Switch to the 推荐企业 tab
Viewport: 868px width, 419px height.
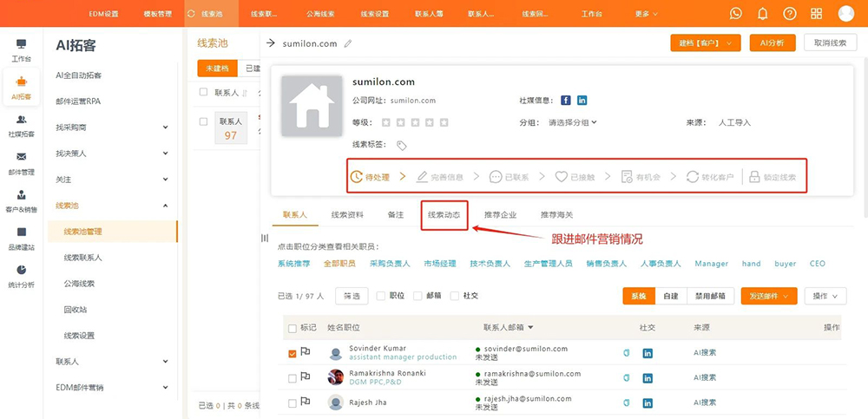tap(500, 215)
